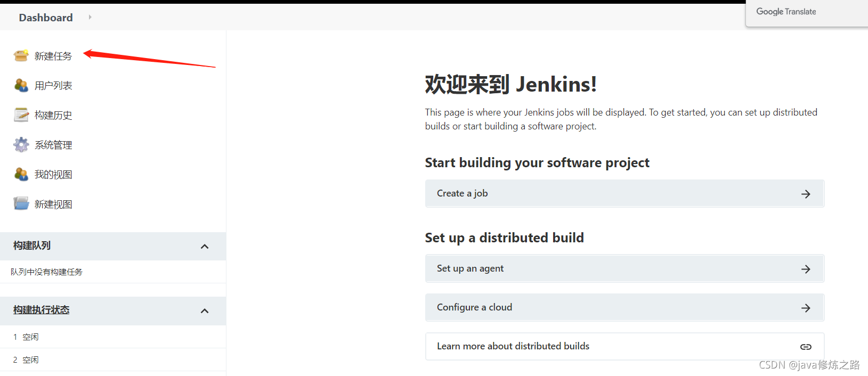Select executor row 2 空闲
This screenshot has width=868, height=376.
click(113, 359)
